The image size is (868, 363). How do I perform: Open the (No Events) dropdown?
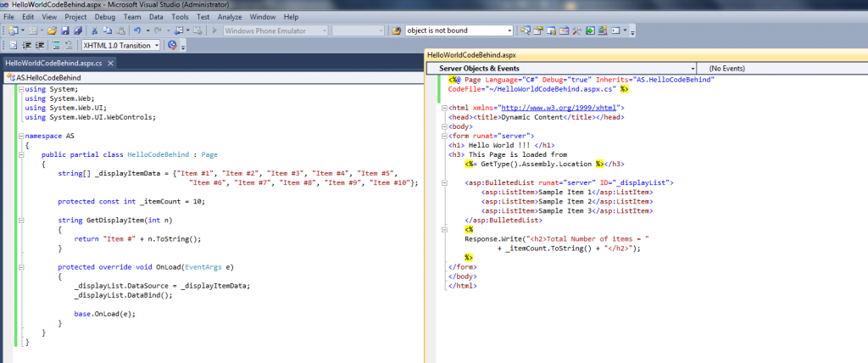782,69
